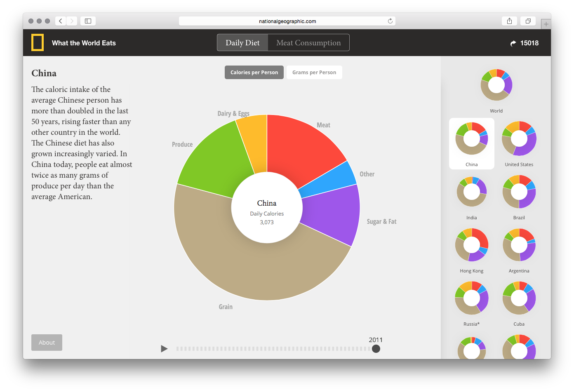
Task: Select the Daily Diet tab
Action: [242, 42]
